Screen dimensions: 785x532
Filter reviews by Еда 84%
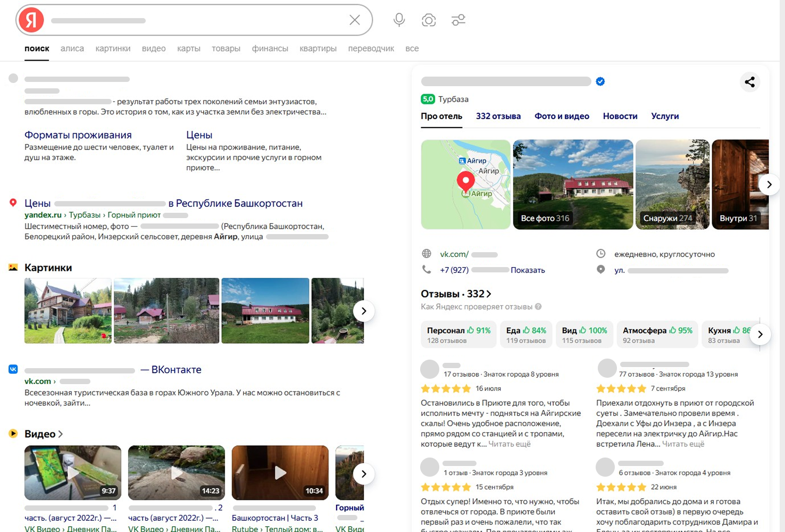pos(526,335)
